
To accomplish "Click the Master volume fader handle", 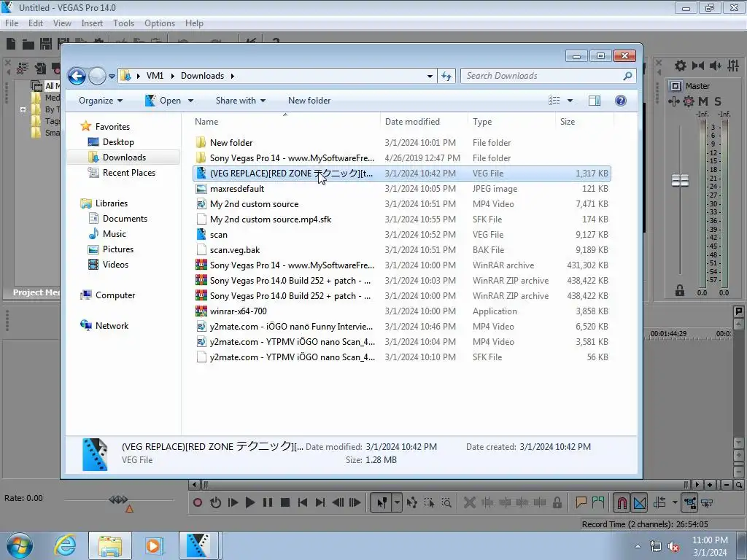I will (x=681, y=180).
